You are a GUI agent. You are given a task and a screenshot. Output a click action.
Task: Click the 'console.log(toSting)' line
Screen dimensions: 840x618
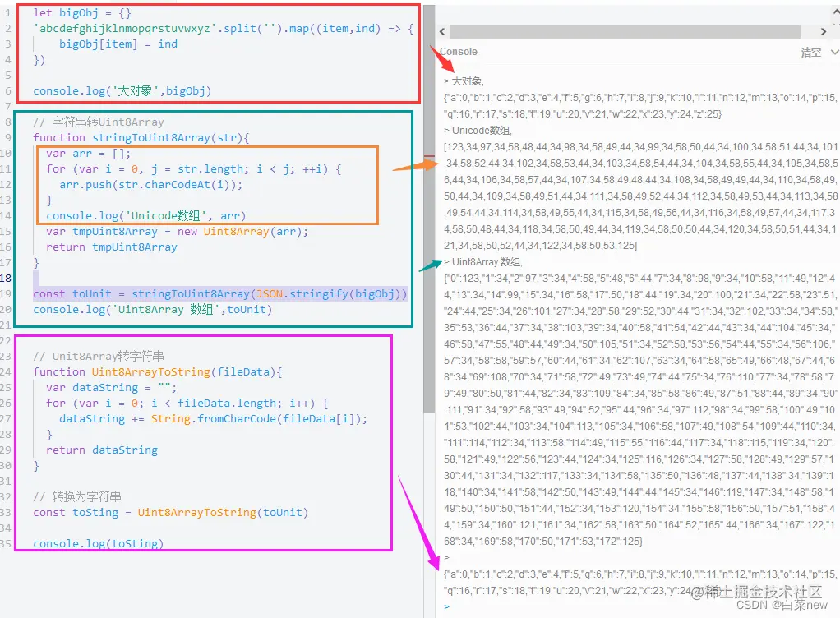98,543
